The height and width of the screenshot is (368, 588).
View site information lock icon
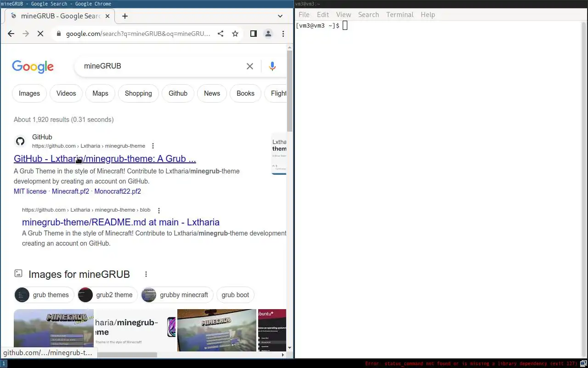[58, 34]
